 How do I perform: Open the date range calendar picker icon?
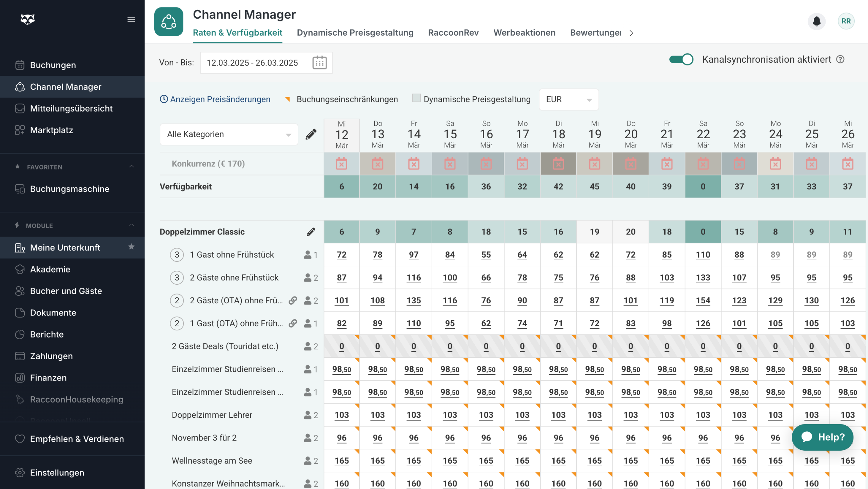click(x=319, y=63)
